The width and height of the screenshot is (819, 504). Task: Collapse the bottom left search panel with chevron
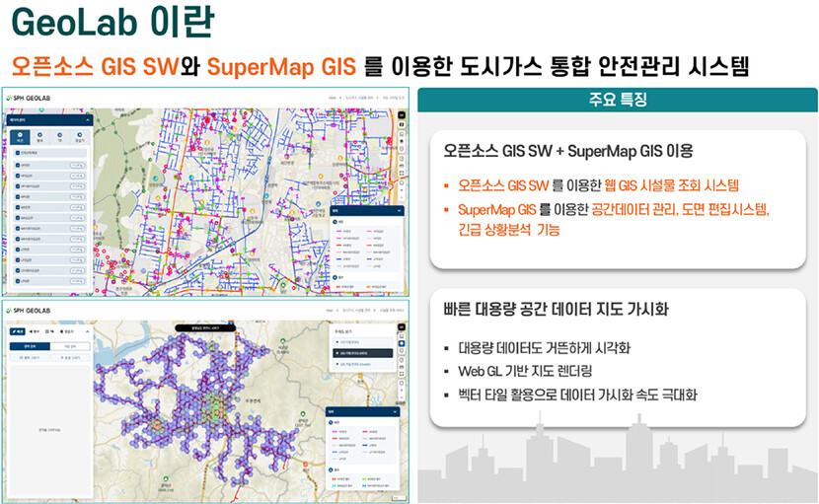point(87,331)
